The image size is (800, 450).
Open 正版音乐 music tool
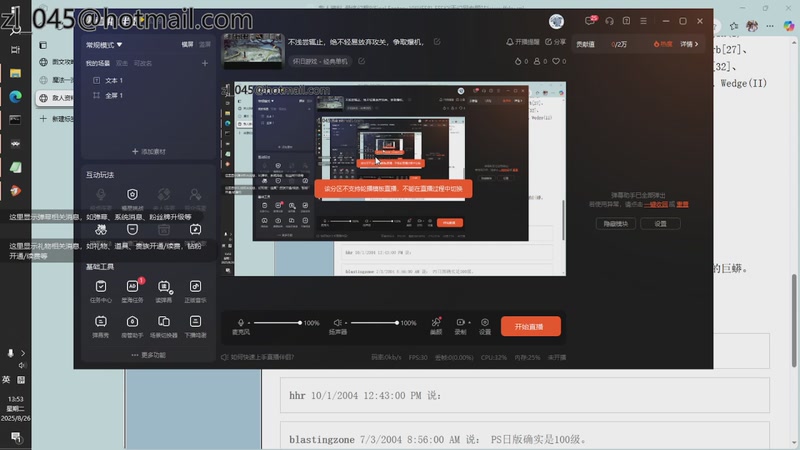(195, 291)
